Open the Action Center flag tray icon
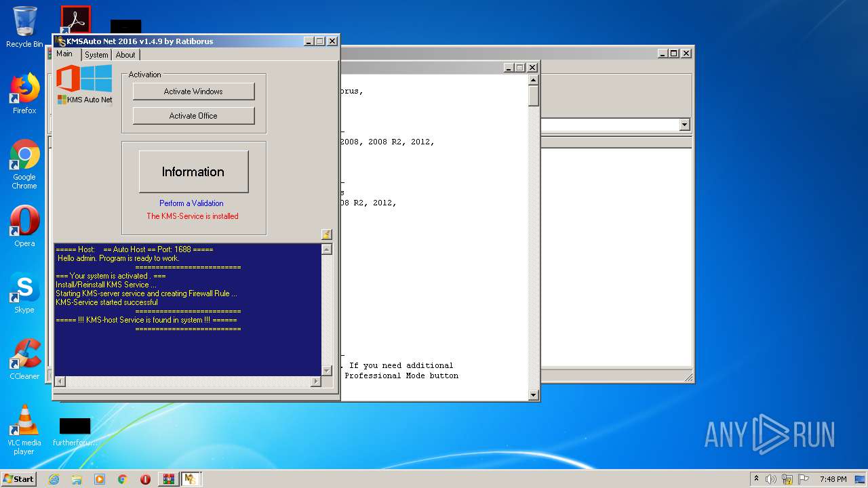868x488 pixels. pos(804,479)
